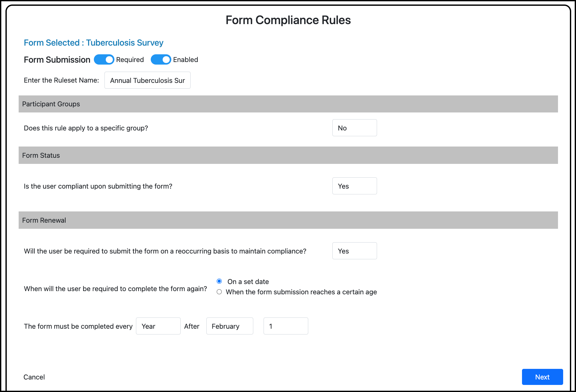Click the day field showing 1
576x392 pixels.
click(x=286, y=326)
